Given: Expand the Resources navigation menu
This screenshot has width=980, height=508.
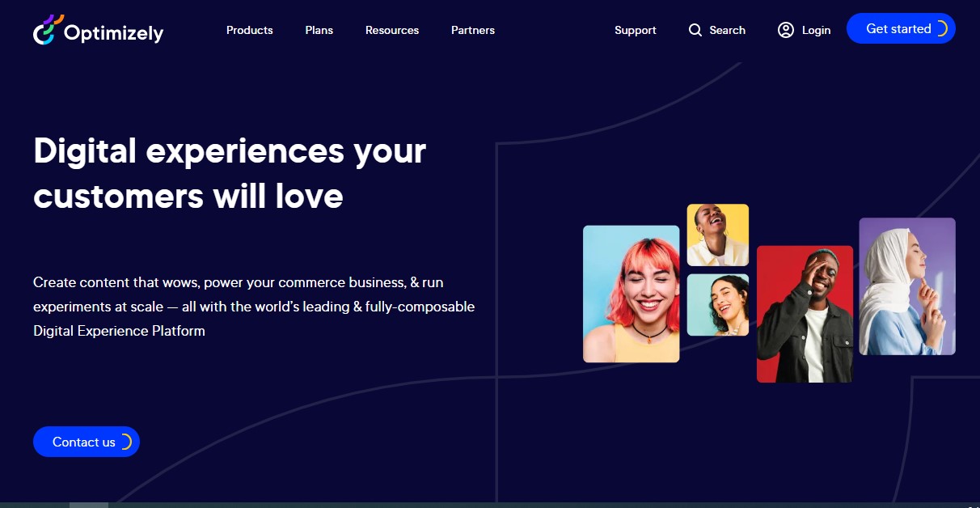Looking at the screenshot, I should point(392,30).
